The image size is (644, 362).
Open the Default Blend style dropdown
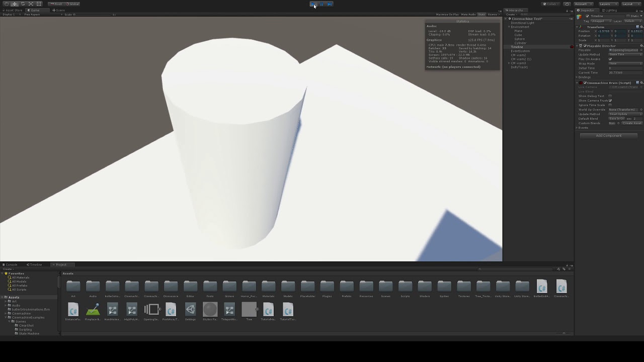[617, 119]
